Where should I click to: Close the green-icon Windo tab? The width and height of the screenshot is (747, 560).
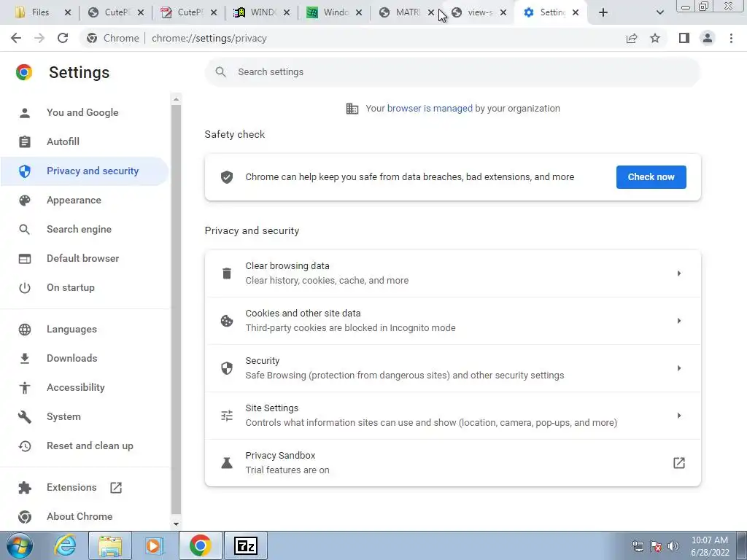click(x=359, y=12)
